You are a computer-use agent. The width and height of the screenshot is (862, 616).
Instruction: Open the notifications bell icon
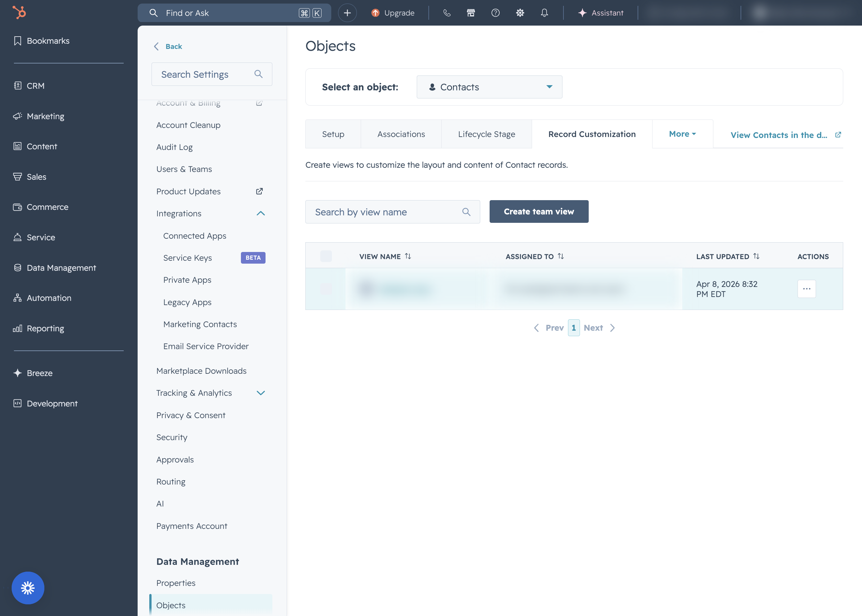coord(544,13)
